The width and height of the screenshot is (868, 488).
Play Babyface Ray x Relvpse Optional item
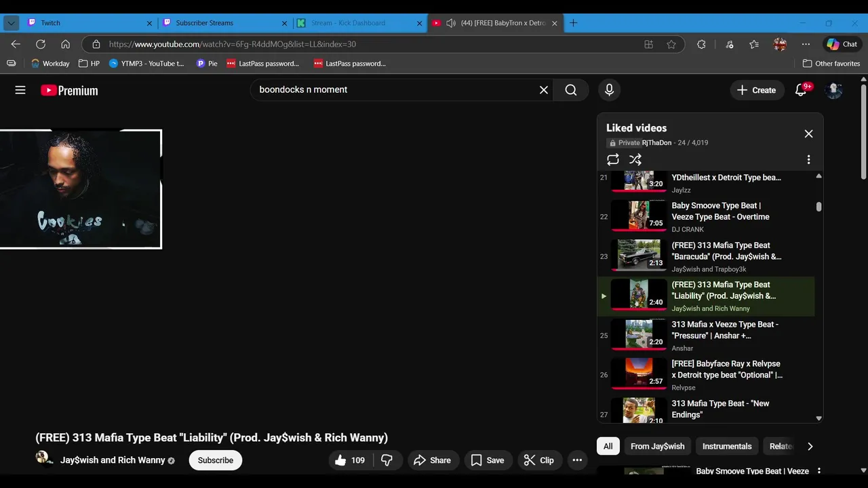(706, 375)
